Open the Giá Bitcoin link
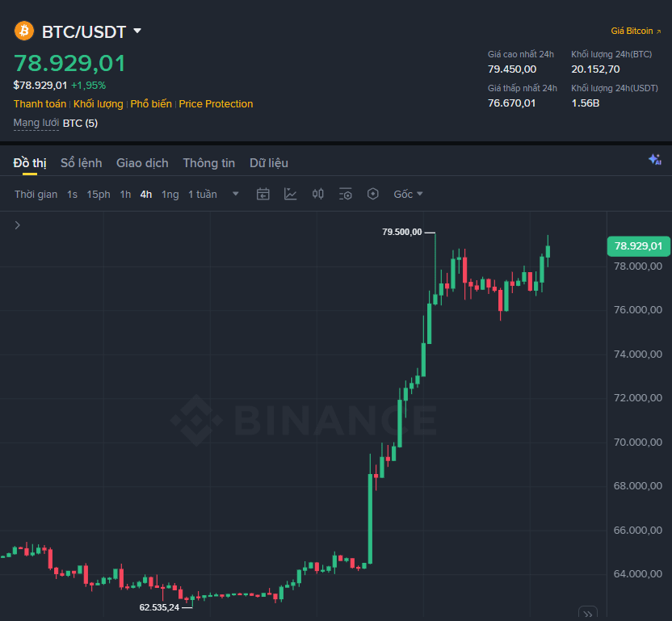Screen dimensions: 672x621 (636, 31)
